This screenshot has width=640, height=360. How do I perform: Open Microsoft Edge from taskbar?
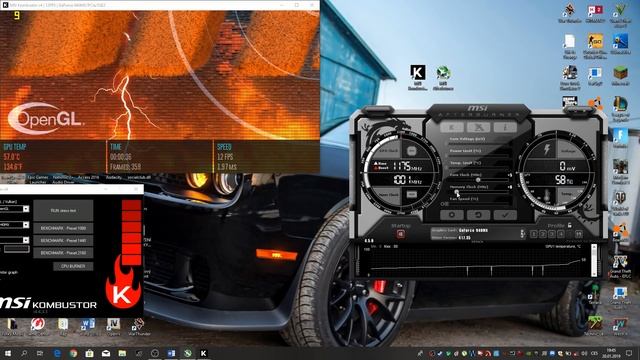pyautogui.click(x=57, y=353)
